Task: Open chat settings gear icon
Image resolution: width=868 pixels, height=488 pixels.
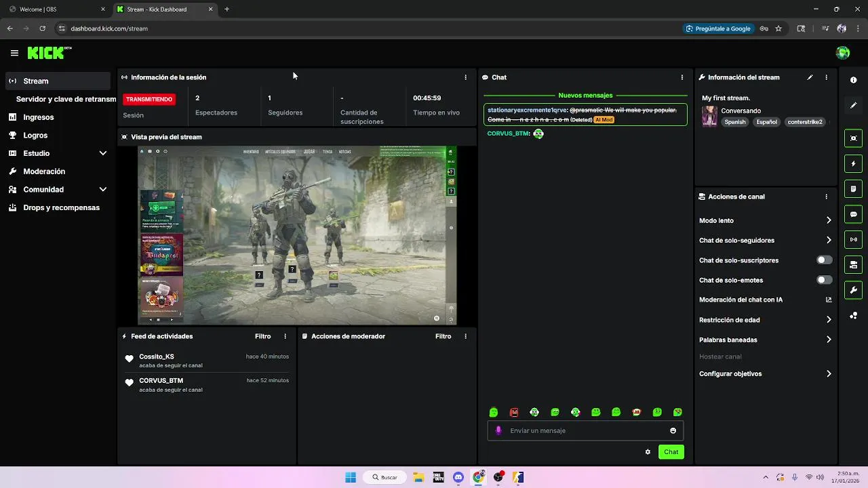Action: [648, 452]
